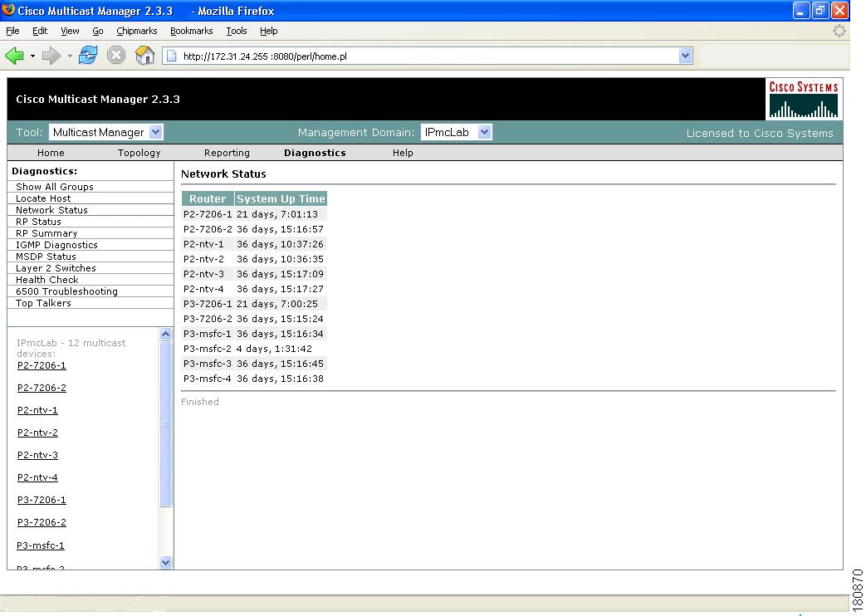The width and height of the screenshot is (866, 616).
Task: Open the Back button history dropdown arrow
Action: 32,56
